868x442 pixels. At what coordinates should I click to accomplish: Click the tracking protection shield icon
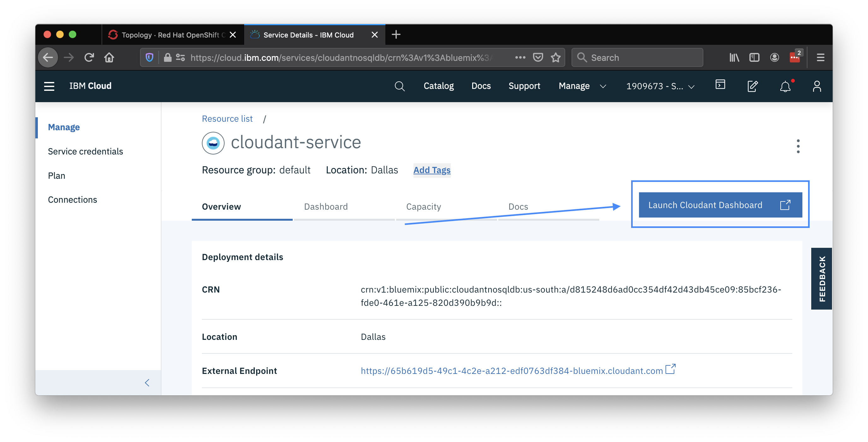pyautogui.click(x=149, y=58)
